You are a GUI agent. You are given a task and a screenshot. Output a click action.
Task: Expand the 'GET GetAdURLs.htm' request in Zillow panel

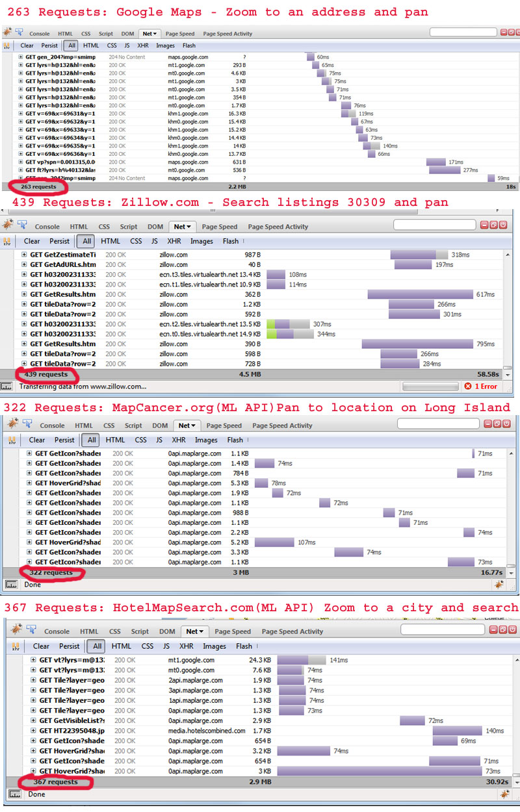tap(25, 264)
